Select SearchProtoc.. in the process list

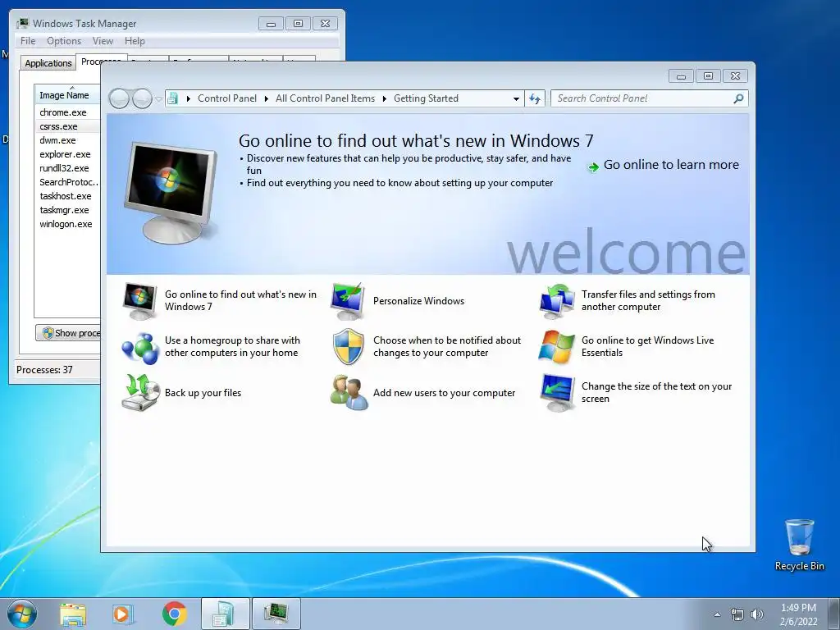(67, 182)
